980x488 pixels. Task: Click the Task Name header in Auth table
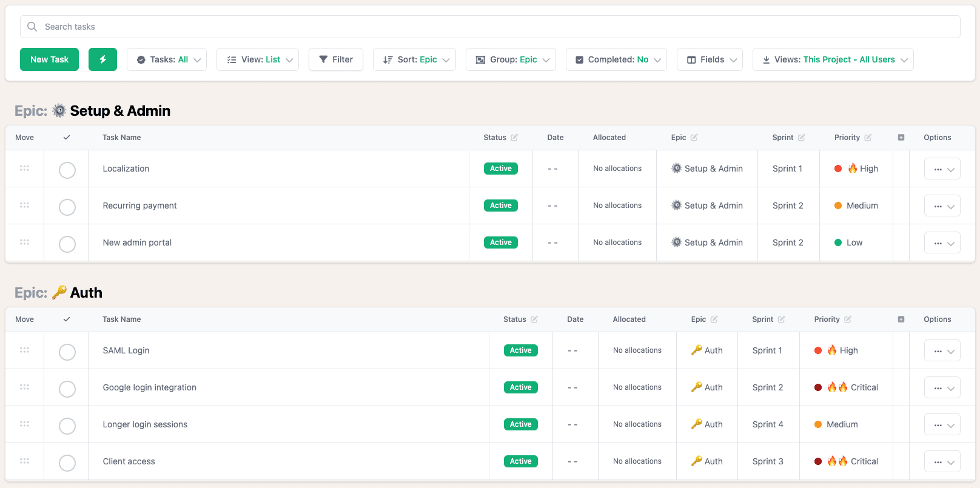[122, 319]
